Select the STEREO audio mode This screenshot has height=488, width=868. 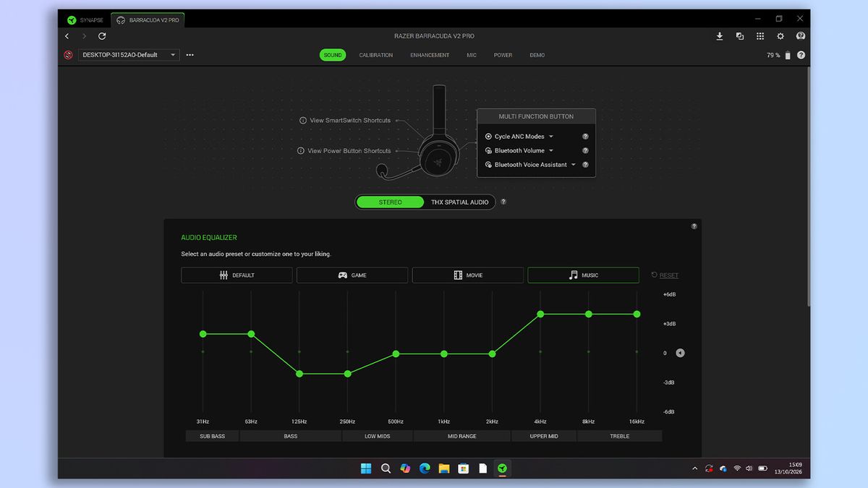(391, 202)
